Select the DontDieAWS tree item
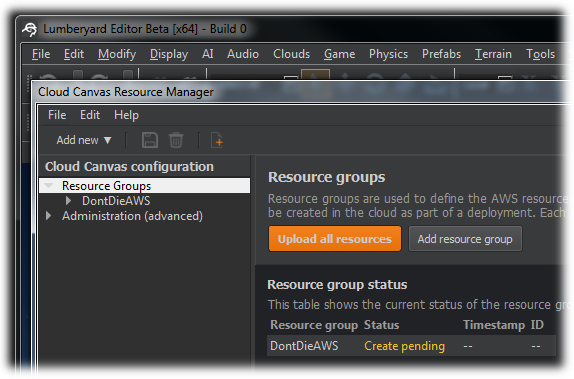This screenshot has width=574, height=379. pos(116,201)
